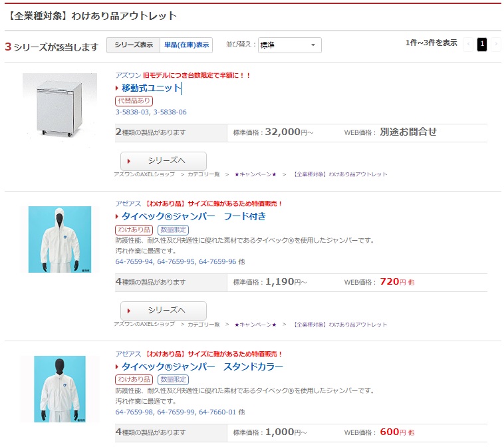504x447 pixels.
Task: Click シリーズへ button for フード付き jumper
Action: pyautogui.click(x=164, y=311)
